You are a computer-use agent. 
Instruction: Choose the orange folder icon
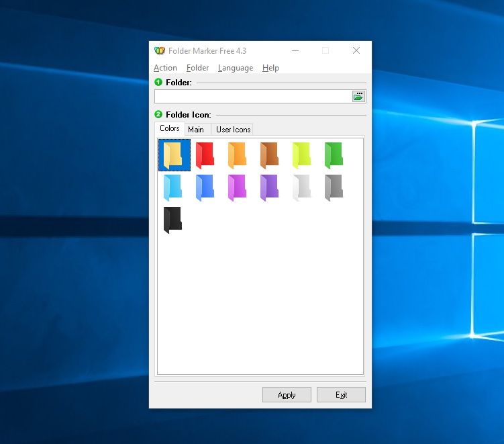click(238, 154)
